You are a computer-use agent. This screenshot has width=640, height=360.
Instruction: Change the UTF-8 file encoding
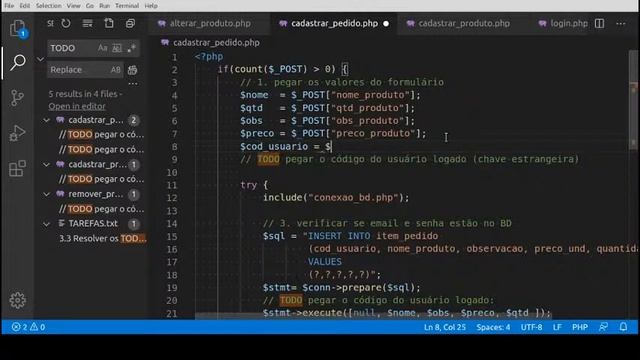click(531, 327)
